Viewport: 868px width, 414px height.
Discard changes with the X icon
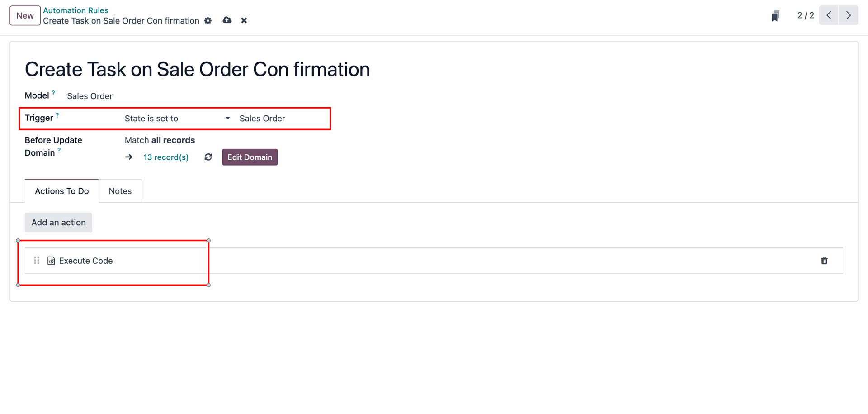click(x=244, y=21)
